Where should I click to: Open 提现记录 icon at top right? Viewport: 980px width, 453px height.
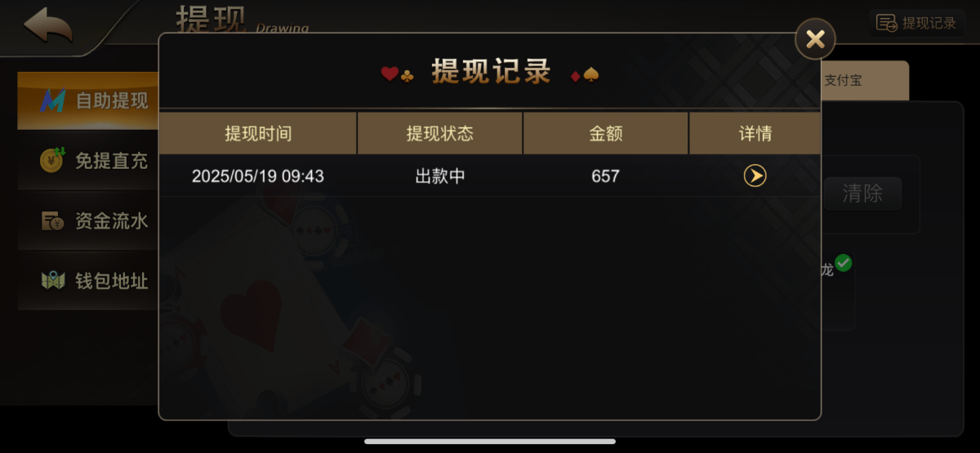click(886, 23)
